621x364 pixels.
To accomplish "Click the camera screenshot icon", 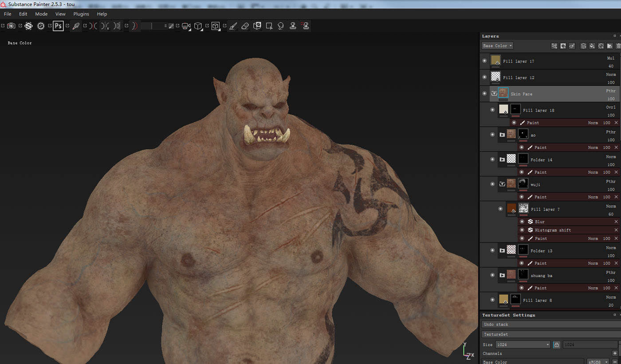I will pyautogui.click(x=11, y=26).
